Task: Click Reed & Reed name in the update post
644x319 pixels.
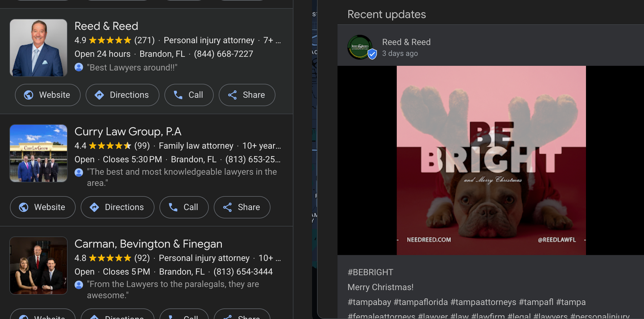Action: pos(407,42)
